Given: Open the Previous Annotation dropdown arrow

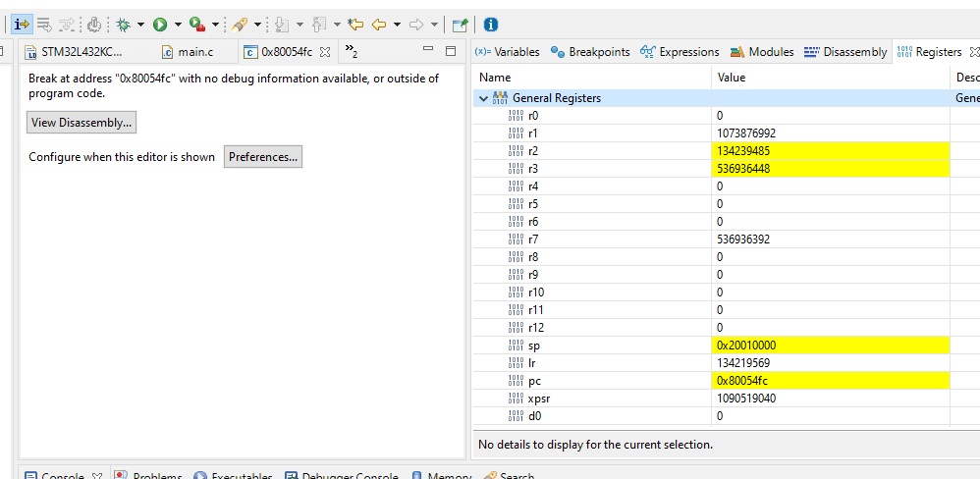Looking at the screenshot, I should (337, 25).
